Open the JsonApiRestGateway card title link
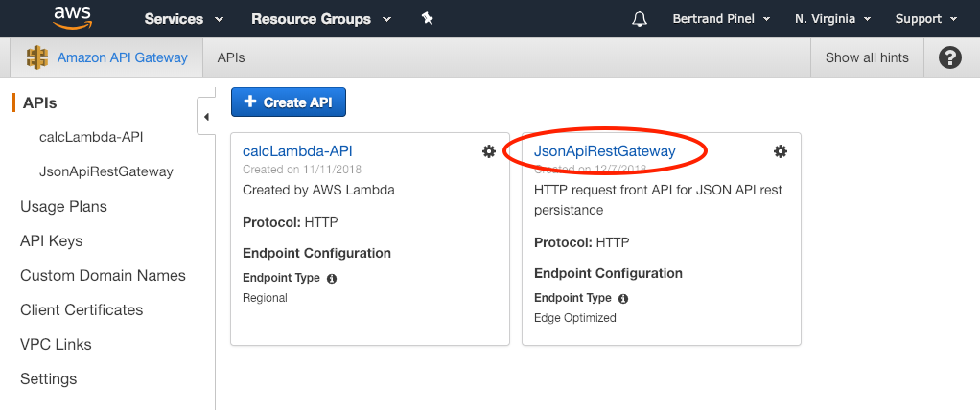Image resolution: width=980 pixels, height=410 pixels. tap(605, 151)
